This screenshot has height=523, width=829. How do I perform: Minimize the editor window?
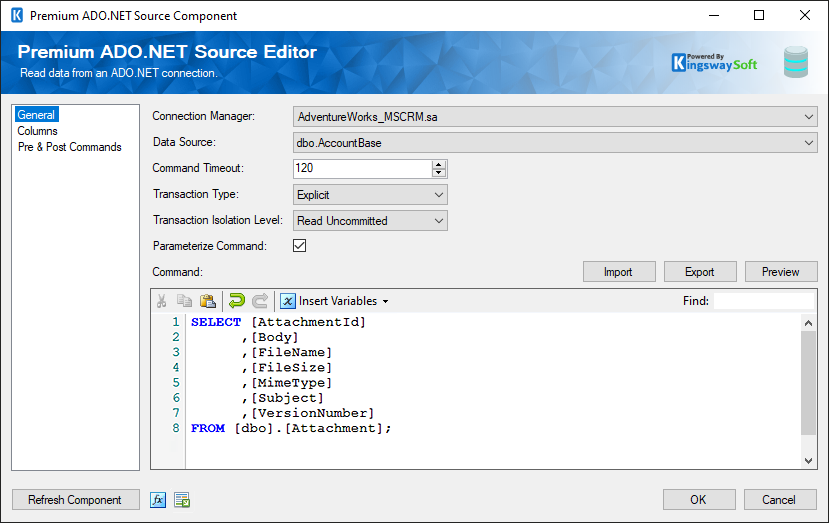(x=714, y=15)
